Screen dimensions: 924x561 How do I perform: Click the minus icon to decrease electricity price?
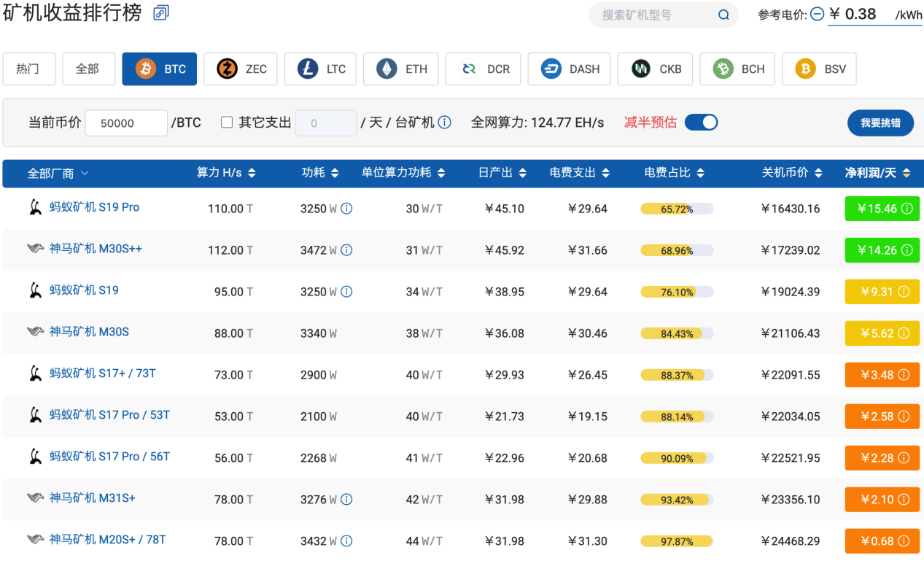click(818, 15)
